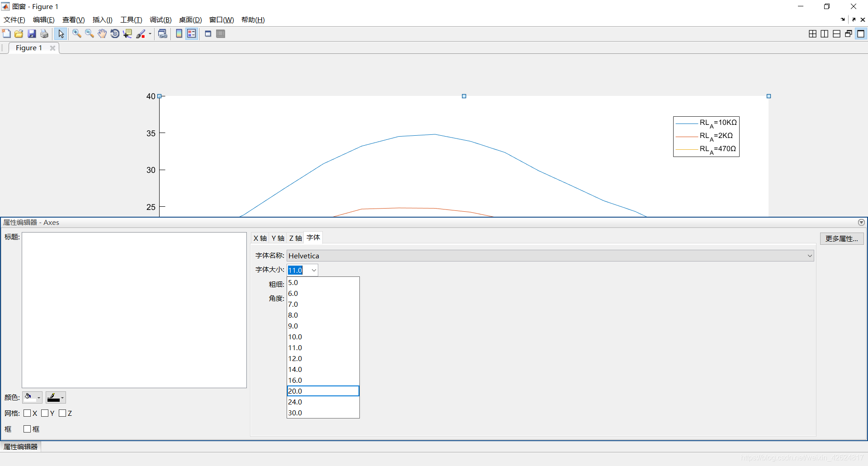Click inside the 标题 title text box

(134, 310)
